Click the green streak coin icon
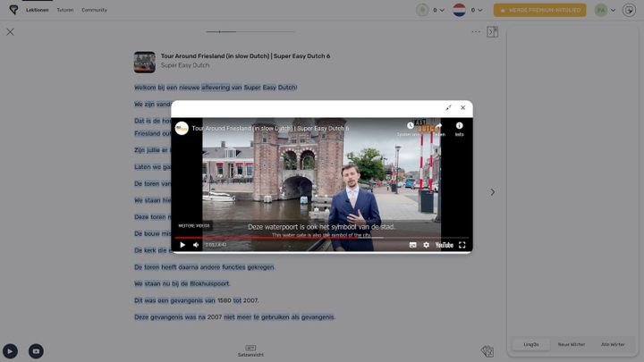Viewport: 644px width, 362px height. (x=422, y=10)
